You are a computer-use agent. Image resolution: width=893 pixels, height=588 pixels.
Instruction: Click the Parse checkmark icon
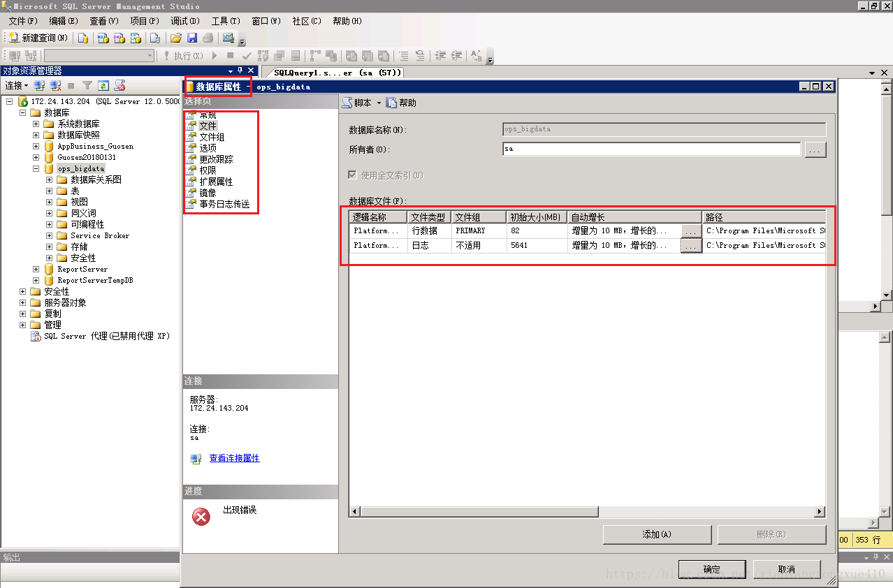point(247,55)
